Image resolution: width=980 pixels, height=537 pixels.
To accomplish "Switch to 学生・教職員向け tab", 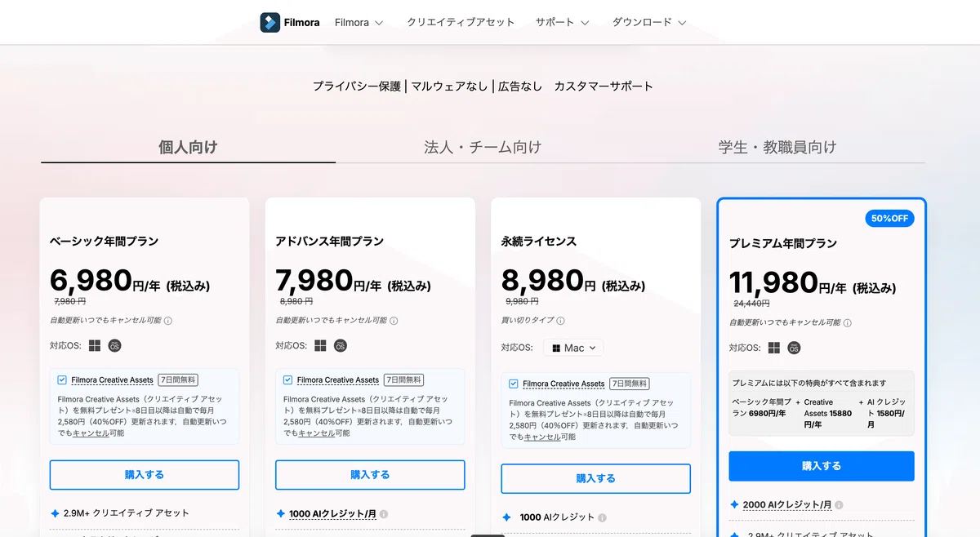I will [777, 147].
